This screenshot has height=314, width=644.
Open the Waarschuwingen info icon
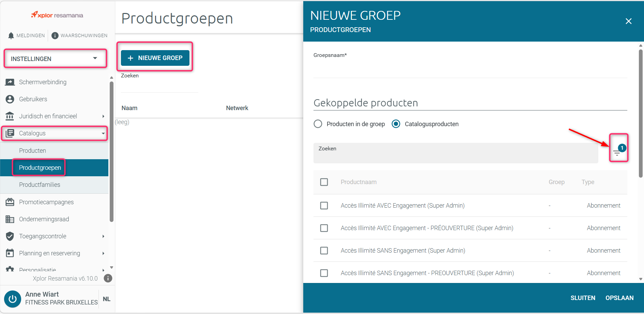tap(55, 35)
